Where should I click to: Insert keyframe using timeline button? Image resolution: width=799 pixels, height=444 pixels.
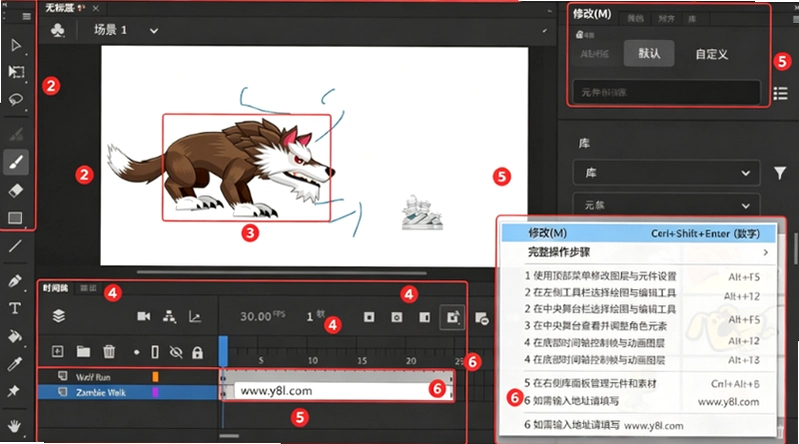tap(369, 317)
